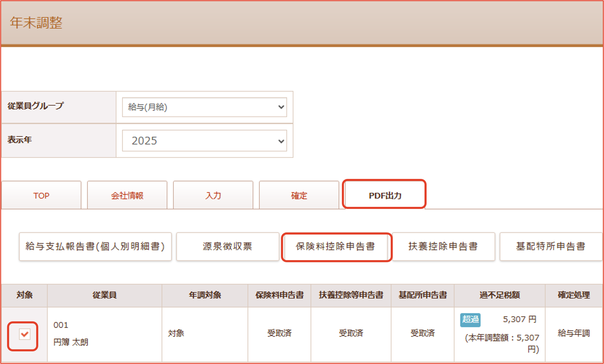The width and height of the screenshot is (604, 364).
Task: Switch to the TOP tab
Action: (x=41, y=195)
